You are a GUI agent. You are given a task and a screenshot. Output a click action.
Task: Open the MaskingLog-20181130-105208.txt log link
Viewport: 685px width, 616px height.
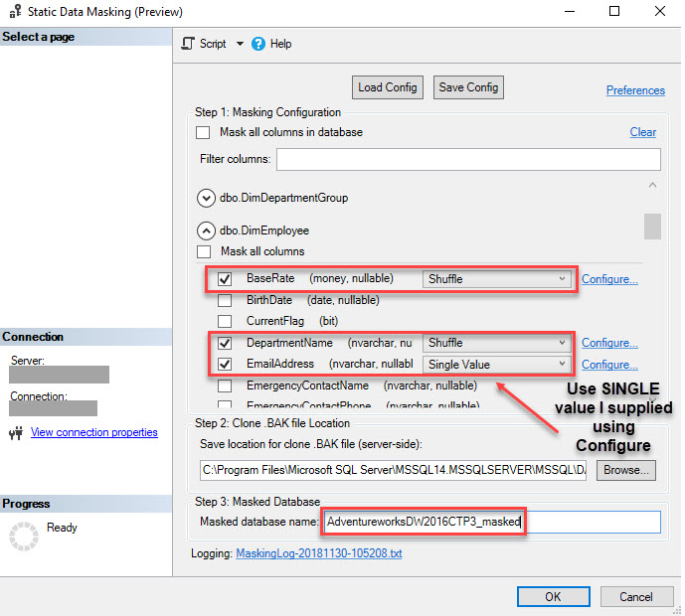click(319, 553)
